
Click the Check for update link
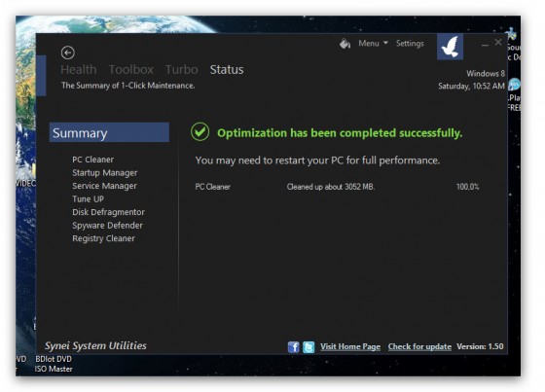[x=419, y=346]
